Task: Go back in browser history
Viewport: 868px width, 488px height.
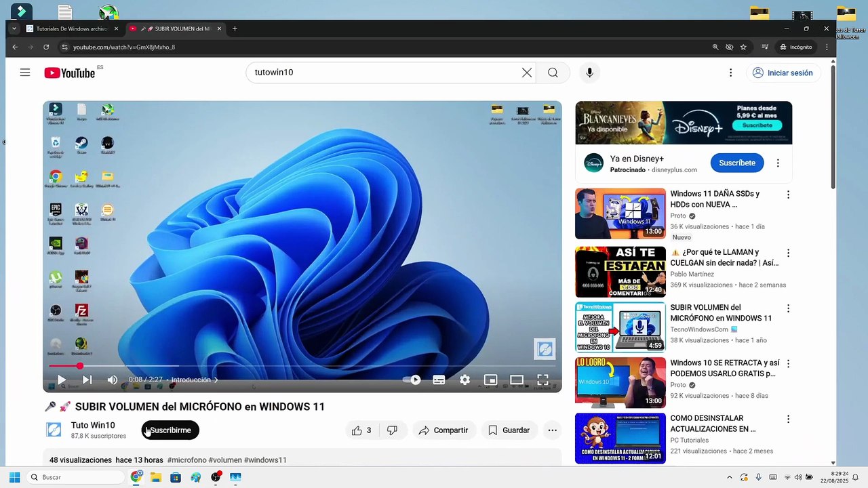Action: [x=15, y=47]
